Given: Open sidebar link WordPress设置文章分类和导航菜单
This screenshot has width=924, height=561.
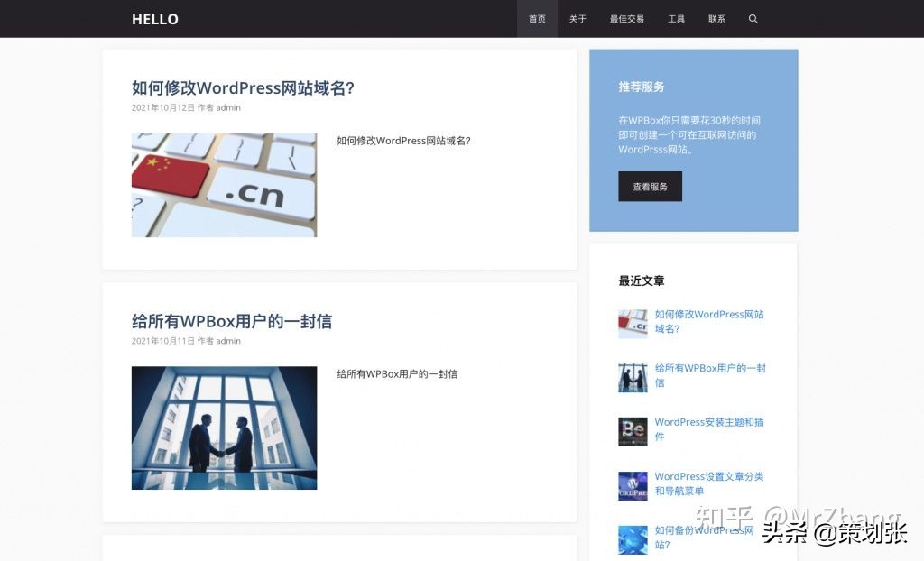Looking at the screenshot, I should pos(709,483).
